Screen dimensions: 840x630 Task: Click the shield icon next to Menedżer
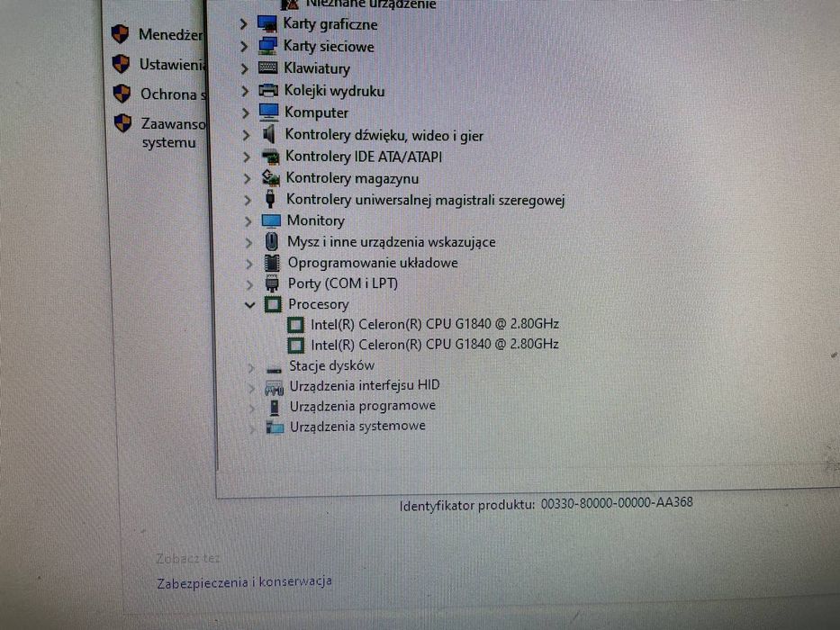[120, 34]
